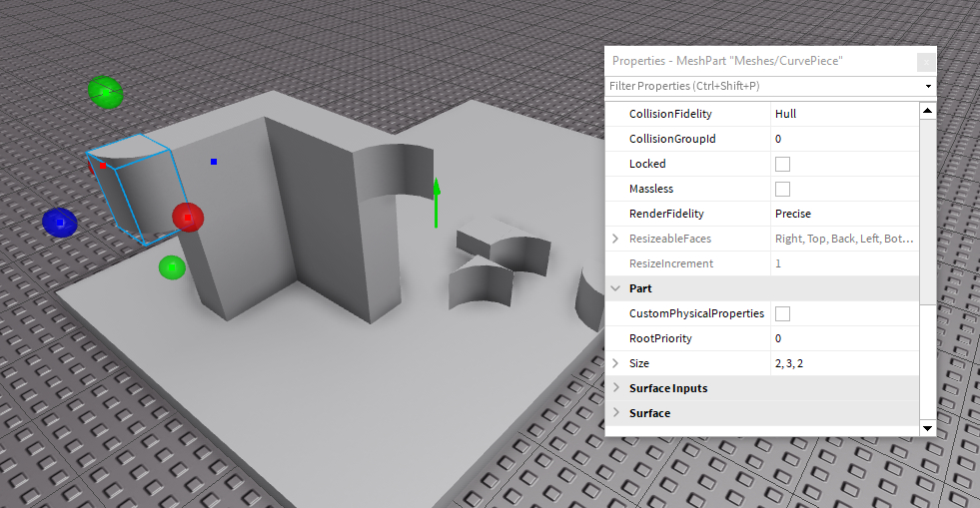
Task: Click the RootPriority property label
Action: [660, 338]
